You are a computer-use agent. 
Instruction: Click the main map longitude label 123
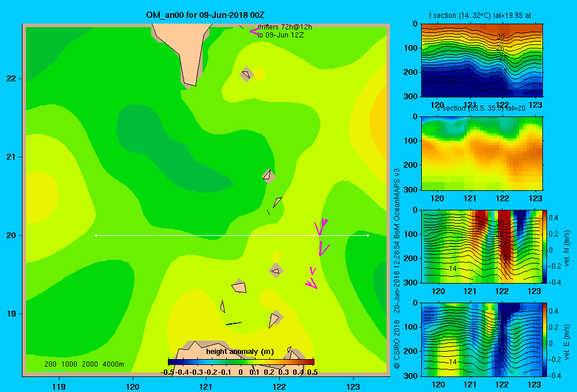click(353, 386)
